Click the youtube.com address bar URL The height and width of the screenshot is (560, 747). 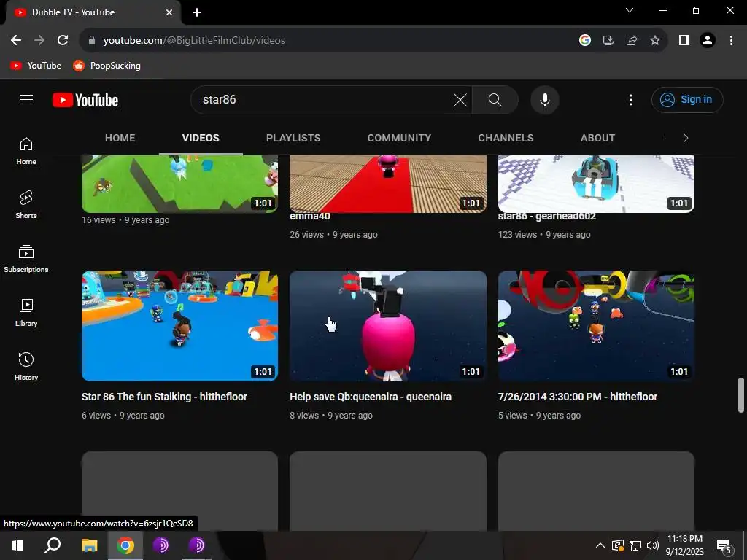point(194,41)
